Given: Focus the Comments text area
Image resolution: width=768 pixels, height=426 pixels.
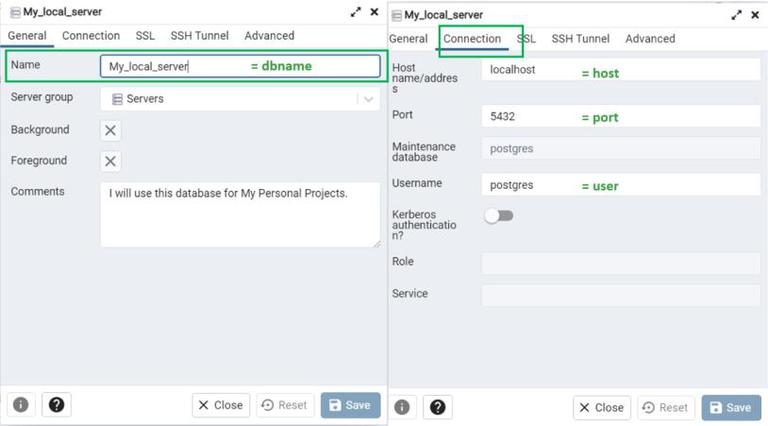Looking at the screenshot, I should [x=240, y=214].
